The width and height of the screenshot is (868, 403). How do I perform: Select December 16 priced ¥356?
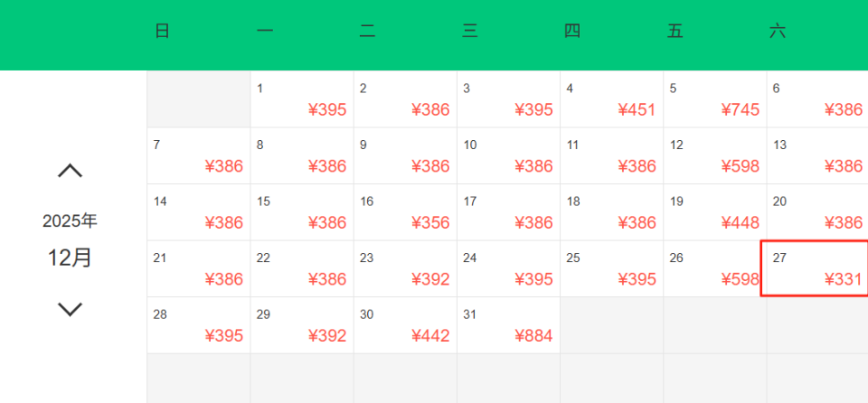(x=405, y=212)
